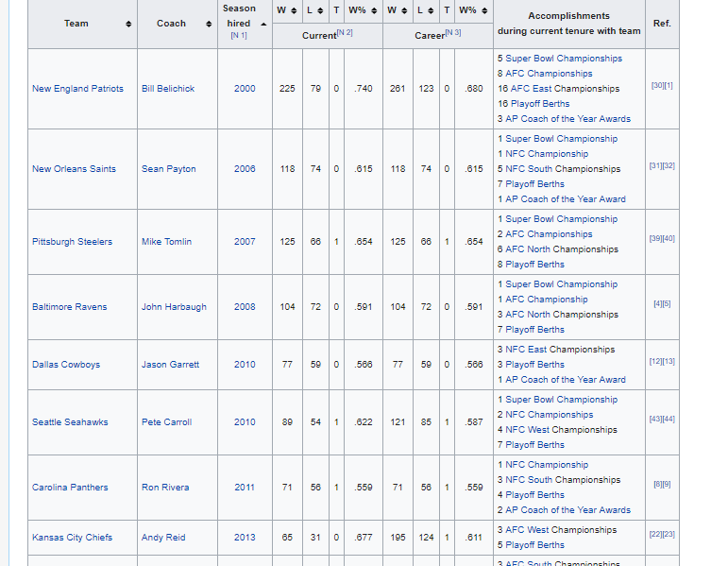This screenshot has height=566, width=728.
Task: Open reference [5] in Ravens row
Action: click(667, 304)
